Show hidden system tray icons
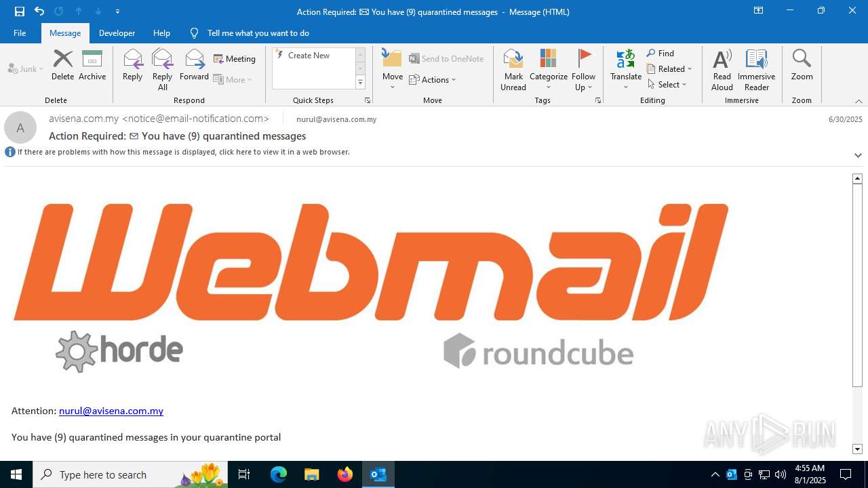 click(x=715, y=474)
